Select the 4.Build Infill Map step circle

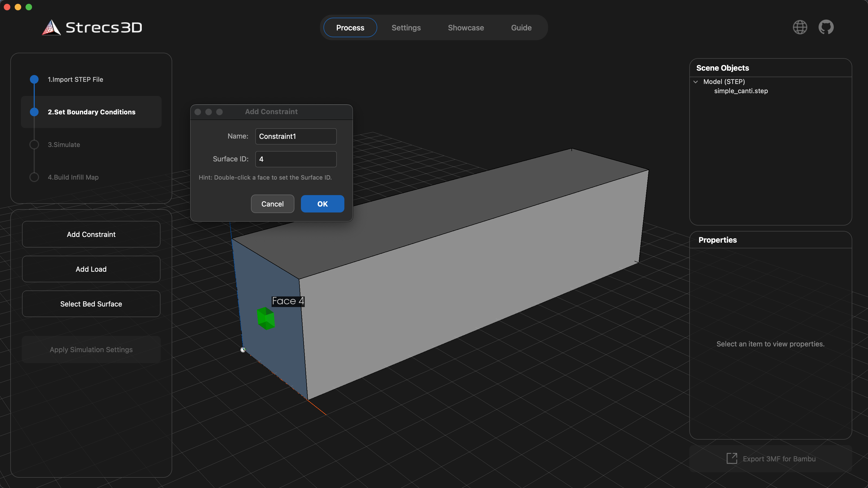[x=34, y=177]
